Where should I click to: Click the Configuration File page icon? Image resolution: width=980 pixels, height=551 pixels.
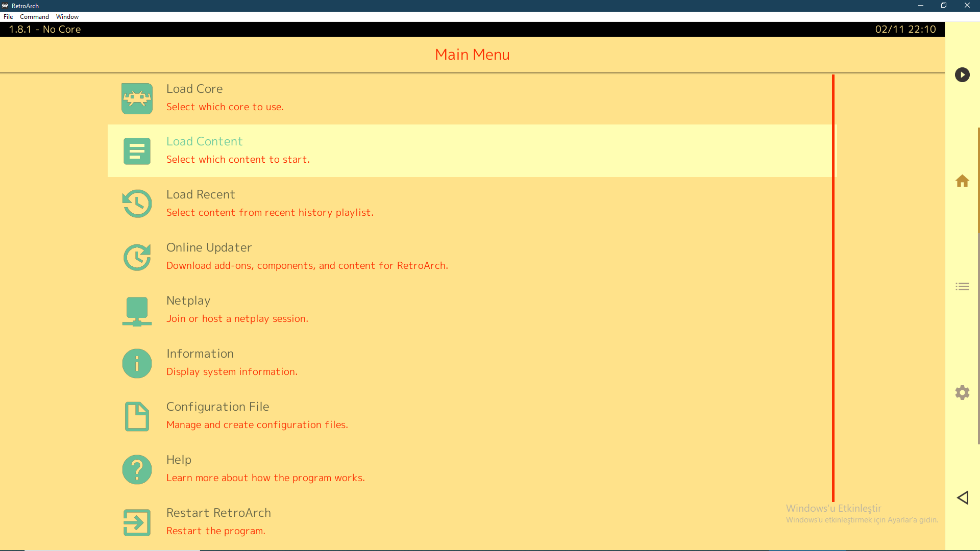(x=137, y=416)
